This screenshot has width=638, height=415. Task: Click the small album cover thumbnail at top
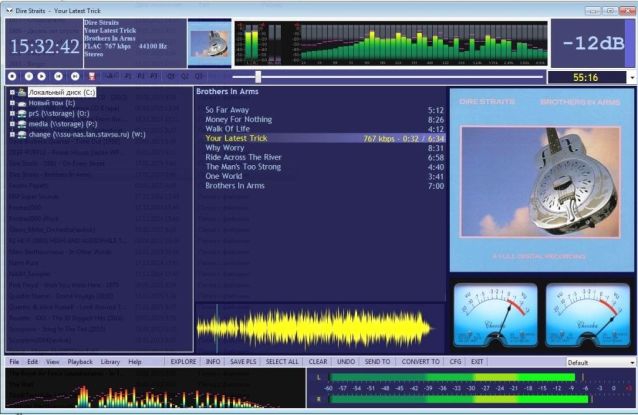point(210,43)
